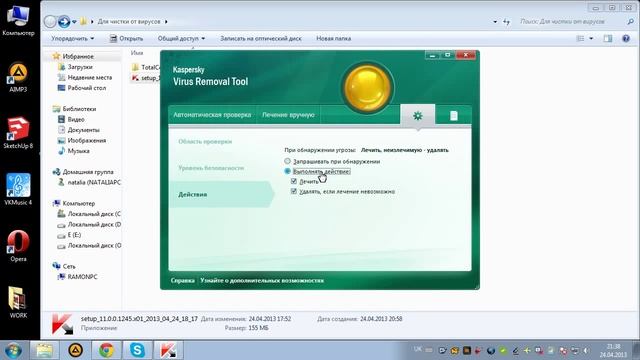Switch to Лечение вручную tab
This screenshot has height=360, width=640.
coord(288,115)
